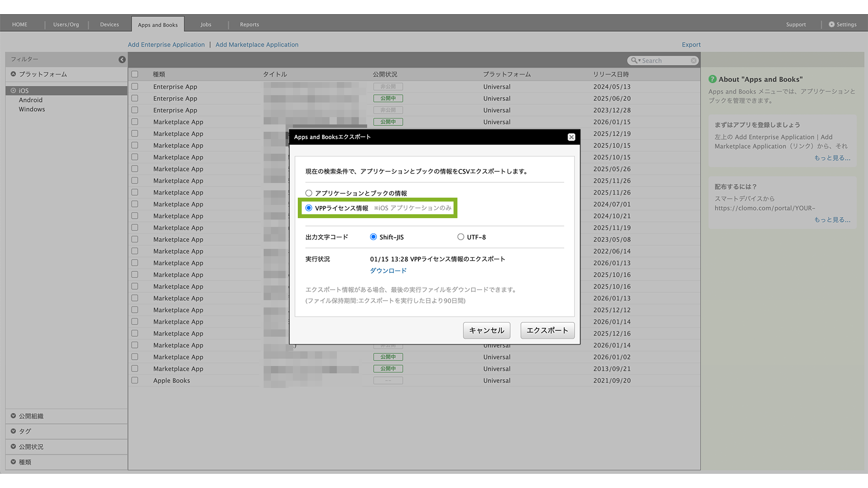Collapse the filter sidebar panel arrow
The image size is (868, 488).
[122, 60]
